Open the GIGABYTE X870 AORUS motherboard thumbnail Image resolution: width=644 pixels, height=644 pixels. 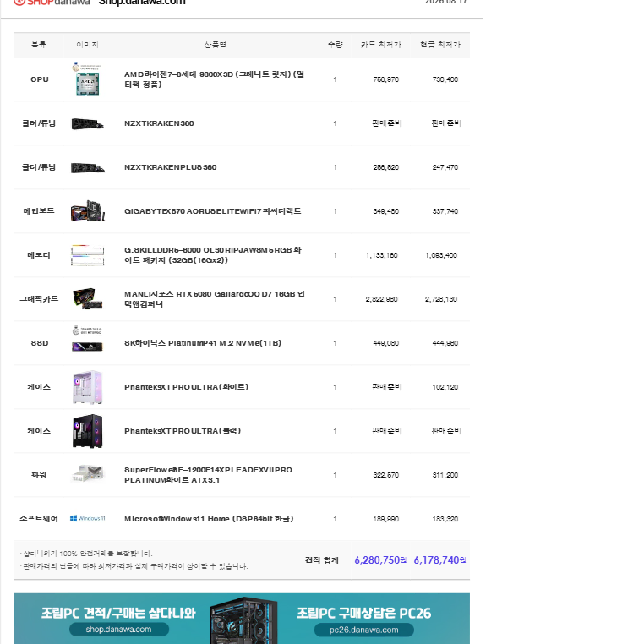88,211
